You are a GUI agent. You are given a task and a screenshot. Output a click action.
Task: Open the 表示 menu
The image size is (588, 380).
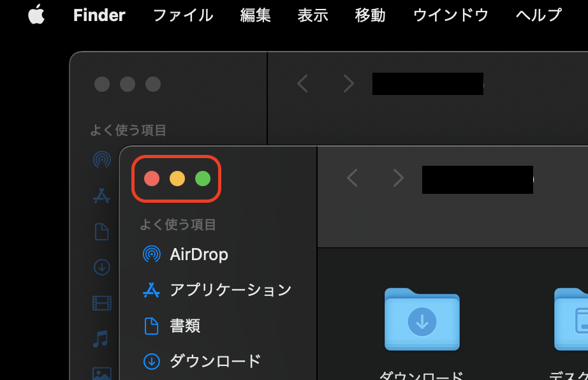coord(312,15)
